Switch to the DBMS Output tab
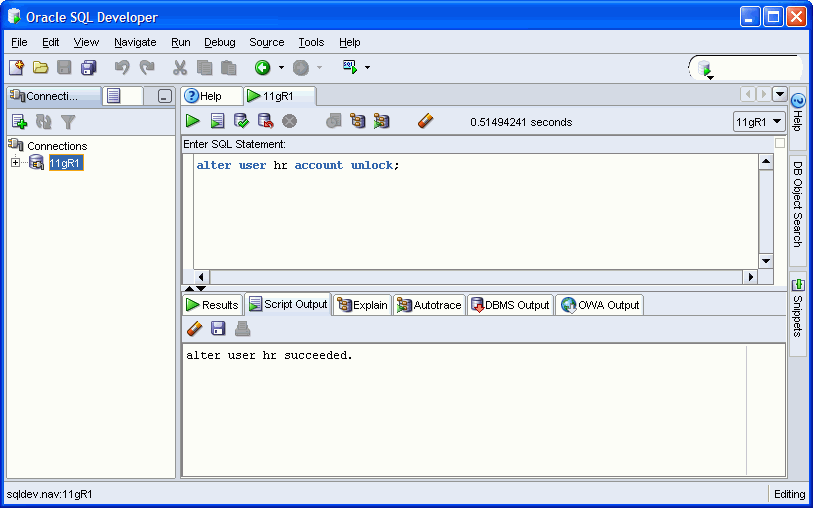The width and height of the screenshot is (813, 508). point(509,305)
